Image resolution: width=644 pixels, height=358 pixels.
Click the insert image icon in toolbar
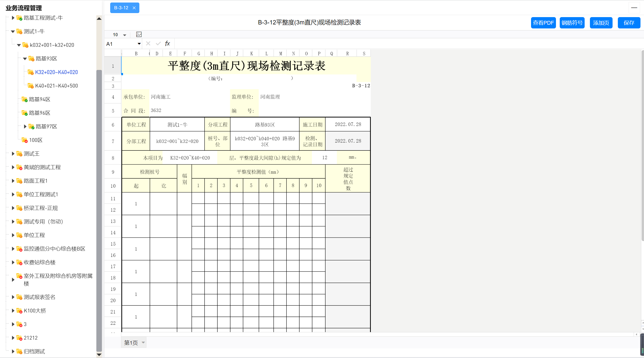[x=139, y=34]
